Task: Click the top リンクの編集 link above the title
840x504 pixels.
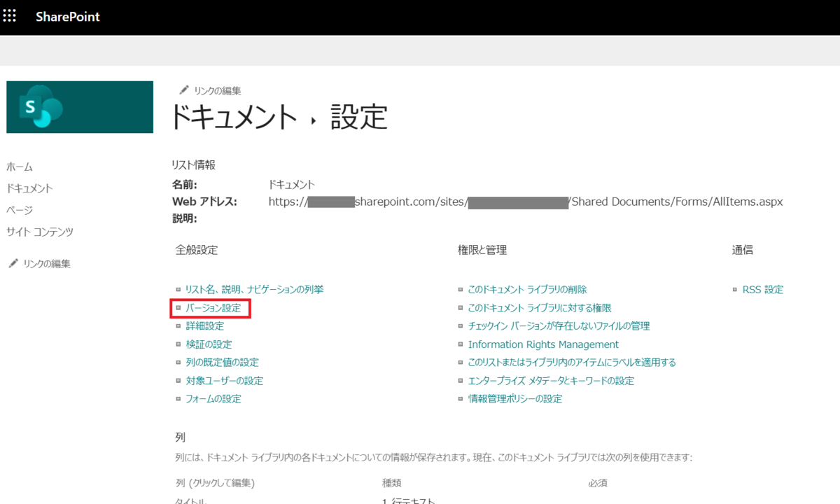Action: click(217, 90)
